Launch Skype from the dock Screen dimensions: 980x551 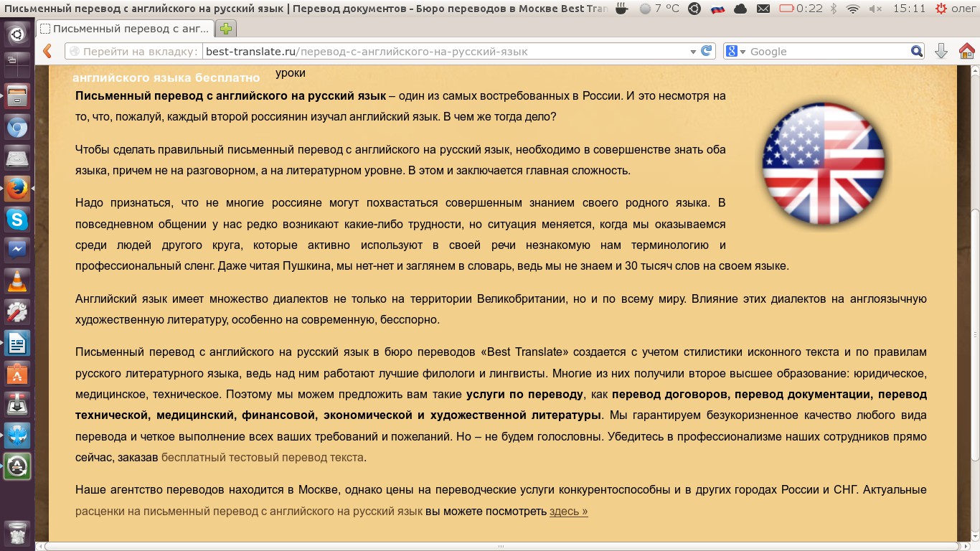[x=17, y=220]
